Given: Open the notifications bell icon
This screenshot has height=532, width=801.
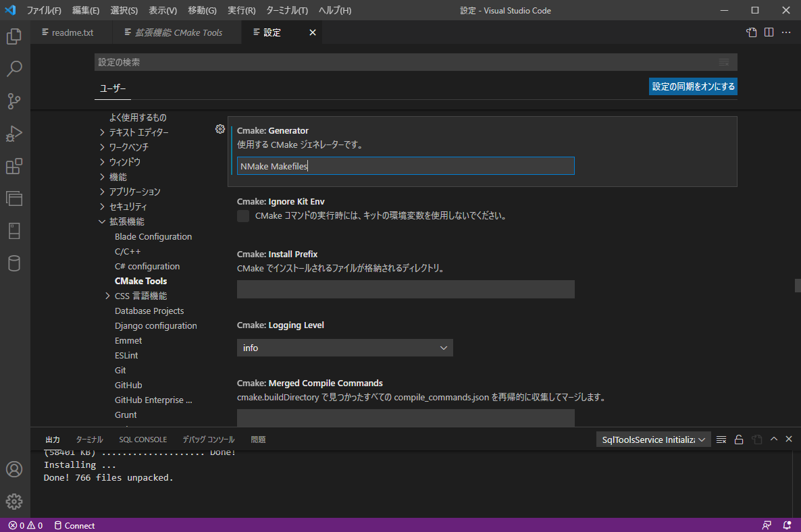Looking at the screenshot, I should 786,525.
